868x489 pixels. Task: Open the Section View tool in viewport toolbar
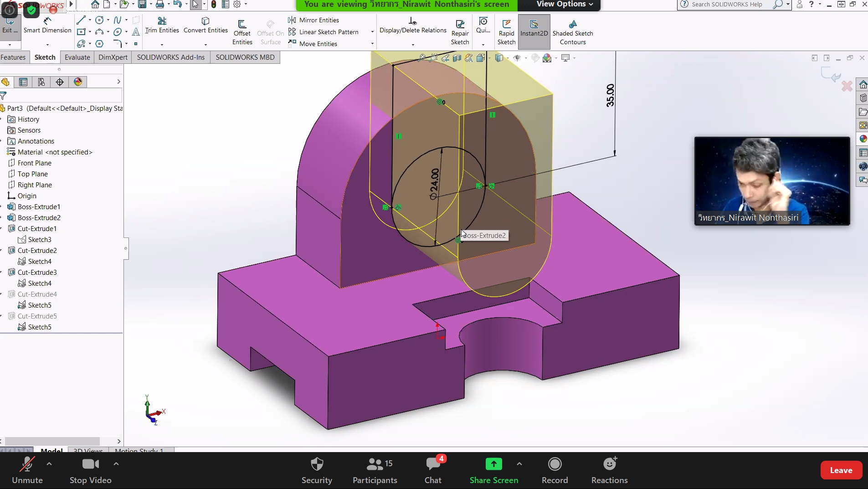point(457,58)
